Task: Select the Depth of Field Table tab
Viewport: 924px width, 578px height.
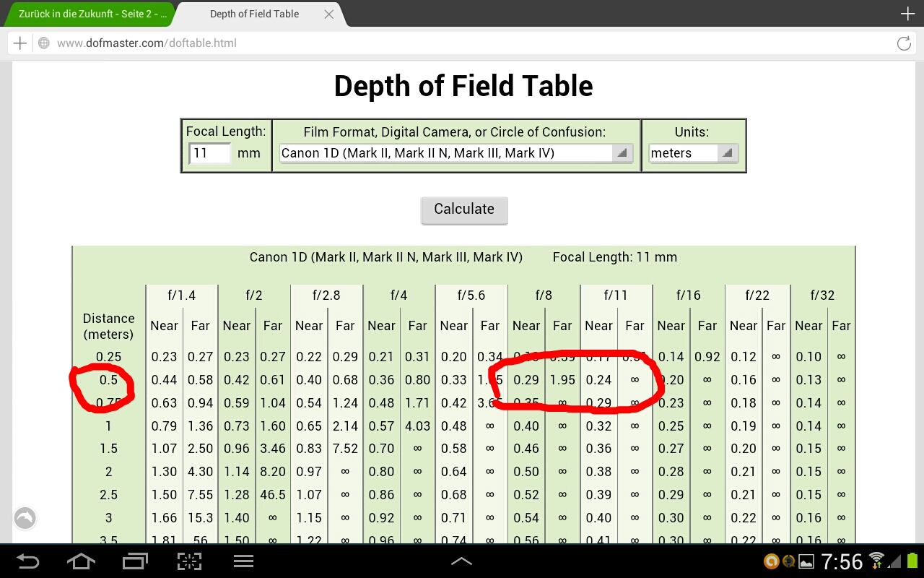Action: [x=254, y=14]
